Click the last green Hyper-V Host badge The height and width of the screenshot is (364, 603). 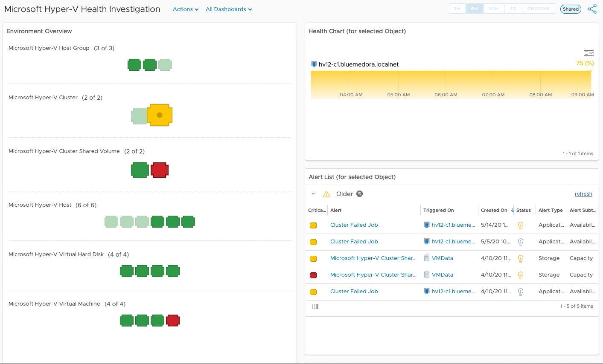(188, 222)
